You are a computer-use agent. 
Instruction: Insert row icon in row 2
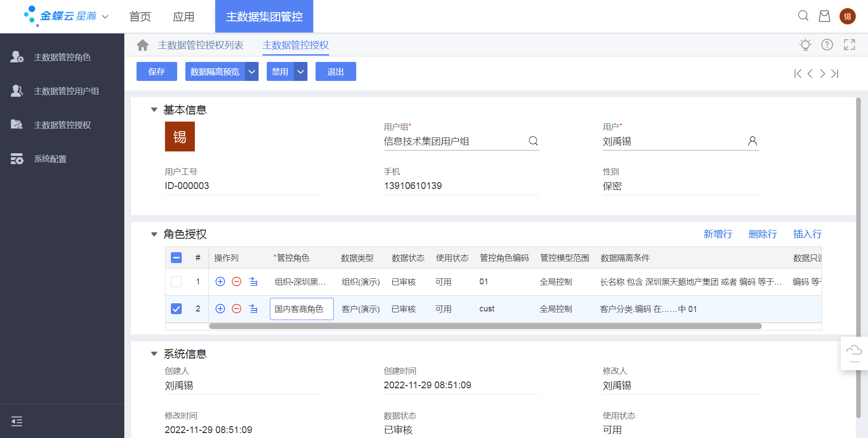pos(253,309)
